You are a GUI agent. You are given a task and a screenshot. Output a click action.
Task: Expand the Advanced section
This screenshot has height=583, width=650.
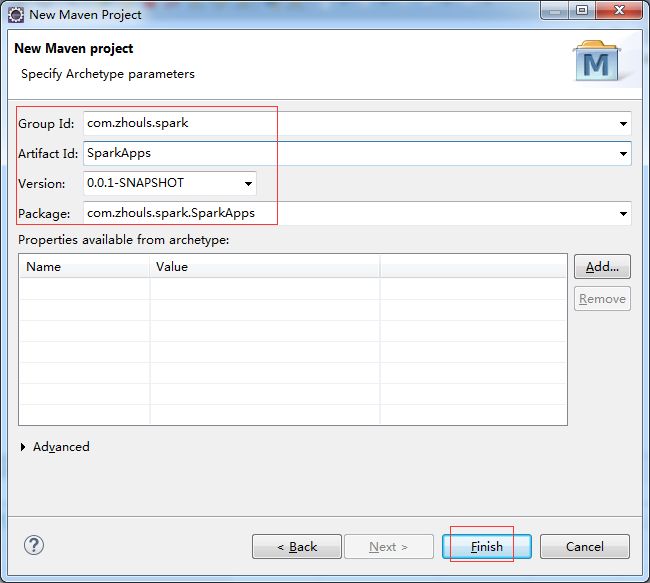23,447
